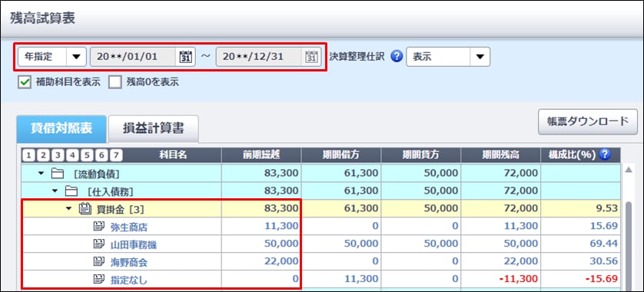This screenshot has width=644, height=292.
Task: Click the sub-account icon of 海野商会
Action: (x=99, y=261)
